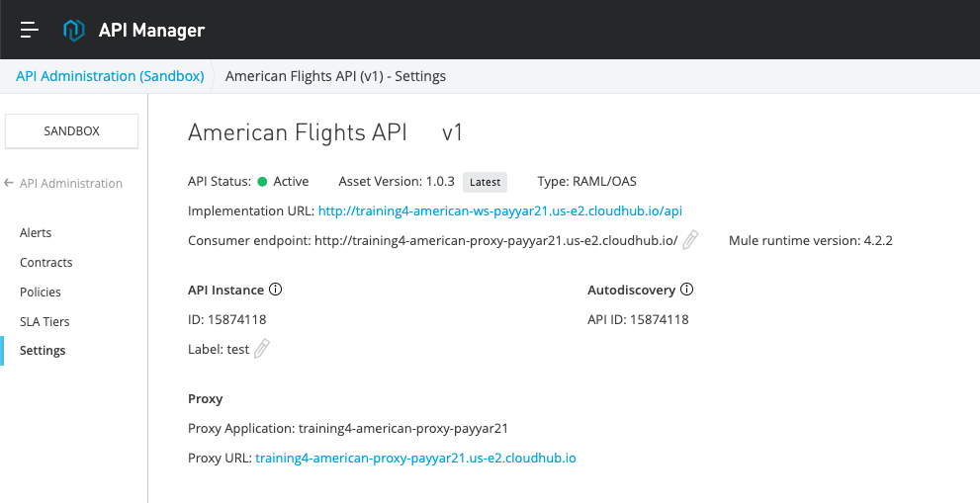980x503 pixels.
Task: Click Label: test text
Action: point(219,349)
